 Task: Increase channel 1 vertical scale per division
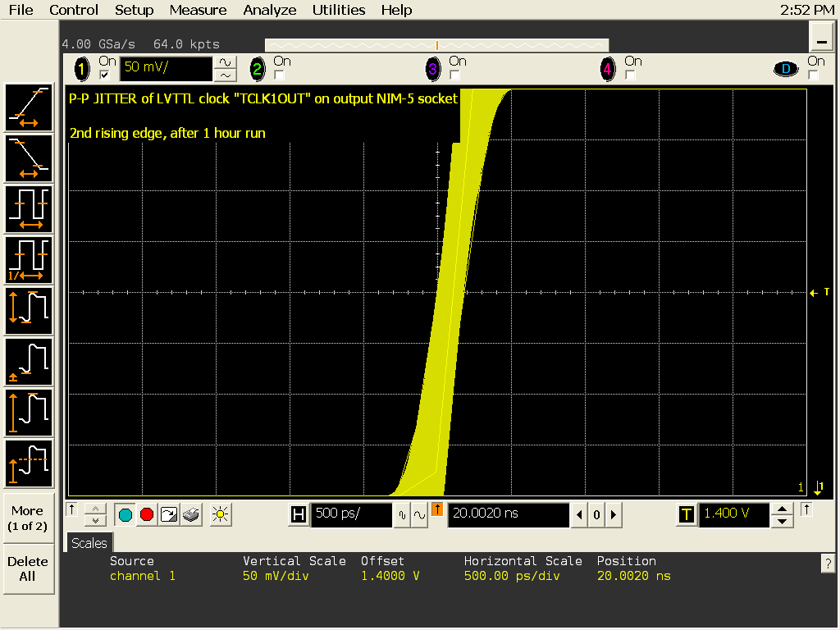click(225, 62)
